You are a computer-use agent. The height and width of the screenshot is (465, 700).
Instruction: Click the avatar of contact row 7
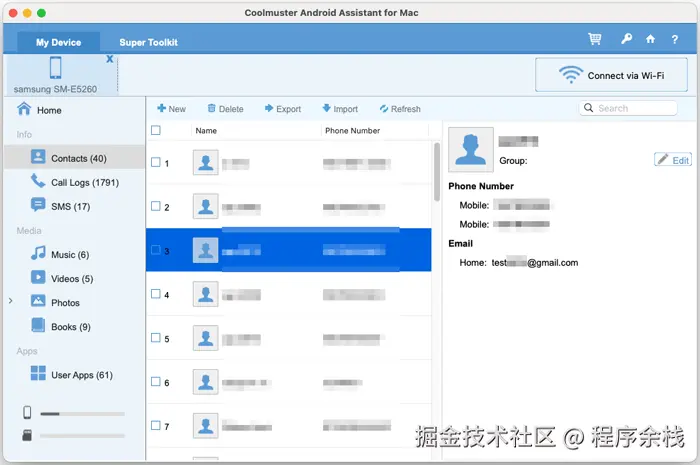pyautogui.click(x=205, y=425)
